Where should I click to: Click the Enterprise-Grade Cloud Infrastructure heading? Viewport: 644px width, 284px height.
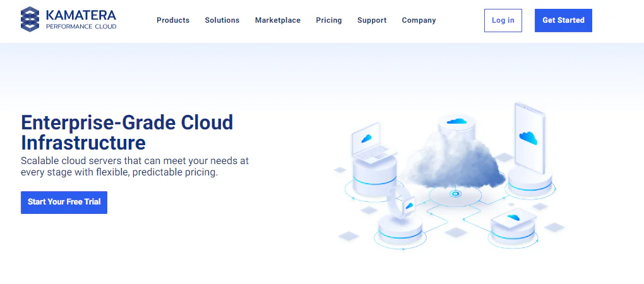pyautogui.click(x=127, y=133)
